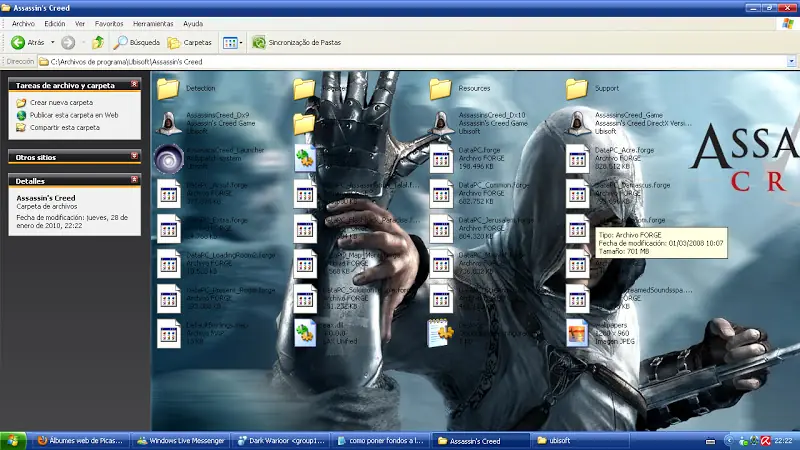Screen dimensions: 800x450
Task: Select the DataPC_Common.forge file
Action: coord(441,194)
